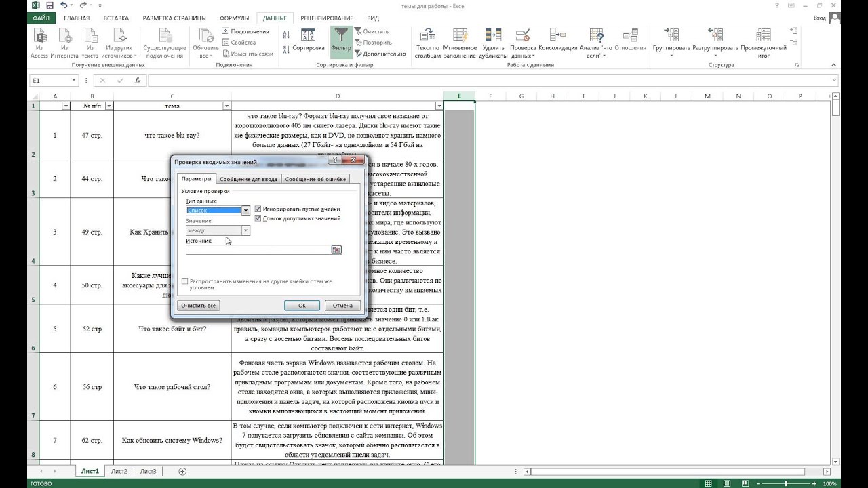Click the 100% zoom level text
Image resolution: width=868 pixels, height=488 pixels.
829,483
